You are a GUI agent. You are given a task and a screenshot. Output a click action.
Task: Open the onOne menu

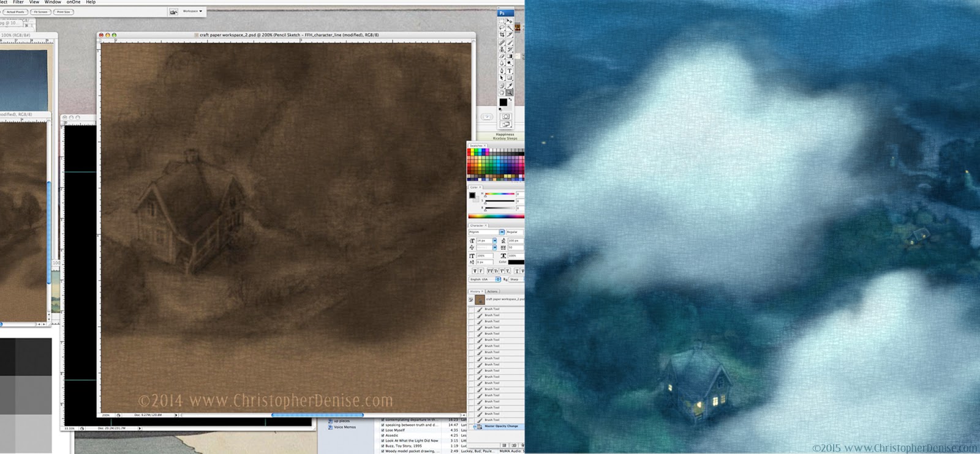(73, 2)
